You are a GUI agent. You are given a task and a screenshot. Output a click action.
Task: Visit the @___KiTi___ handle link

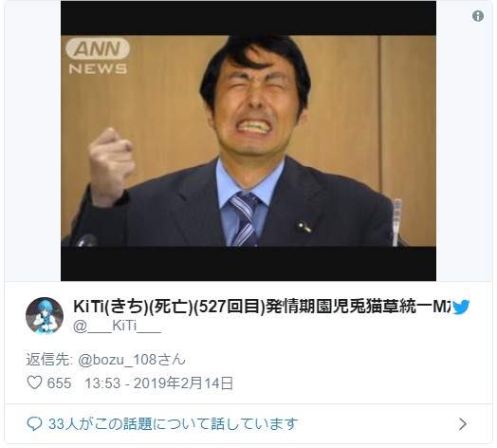point(117,327)
